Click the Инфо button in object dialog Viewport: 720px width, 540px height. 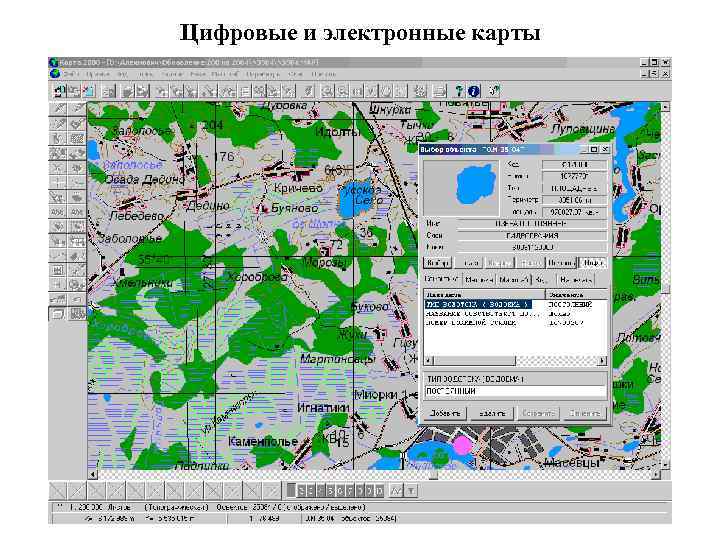click(x=592, y=263)
